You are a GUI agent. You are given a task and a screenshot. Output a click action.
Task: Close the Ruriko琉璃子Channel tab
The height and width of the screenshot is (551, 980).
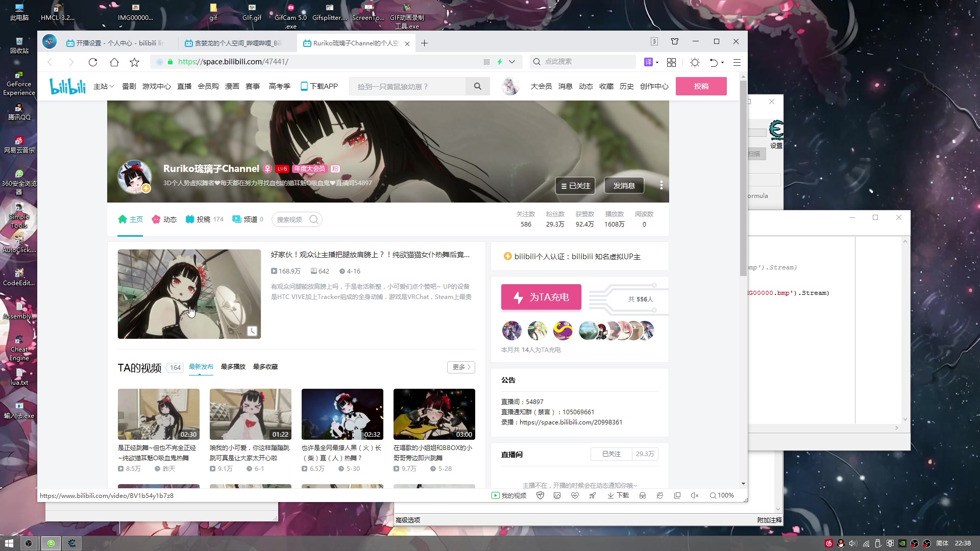407,44
